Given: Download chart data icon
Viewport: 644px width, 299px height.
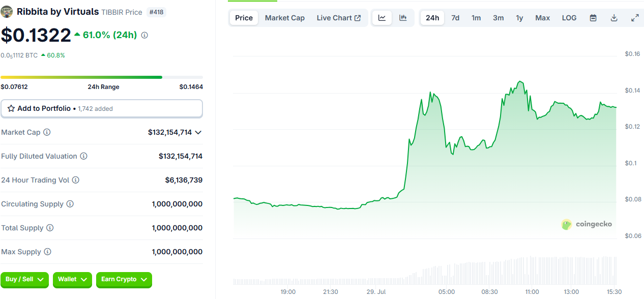Looking at the screenshot, I should coord(614,18).
